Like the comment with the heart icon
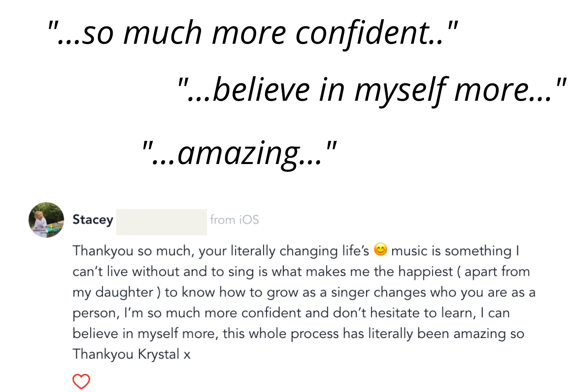 coord(81,381)
